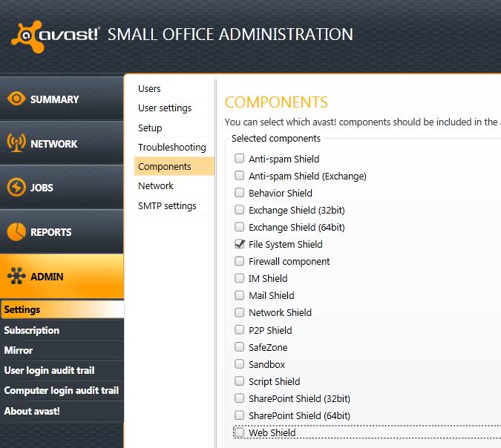Image resolution: width=501 pixels, height=448 pixels.
Task: Click the Network antenna icon
Action: (16, 142)
